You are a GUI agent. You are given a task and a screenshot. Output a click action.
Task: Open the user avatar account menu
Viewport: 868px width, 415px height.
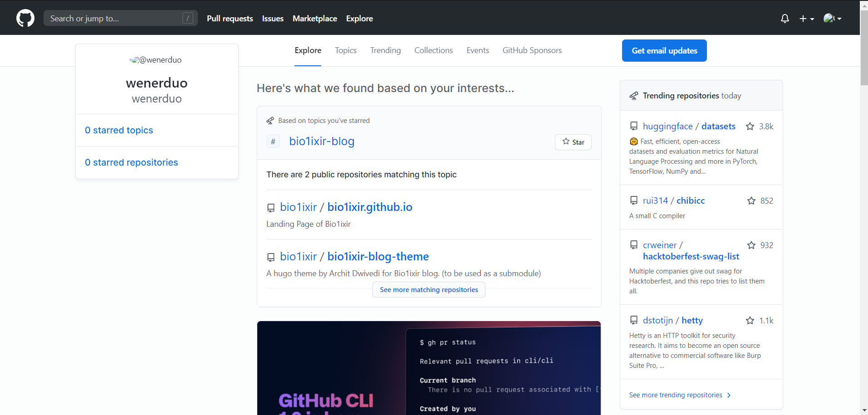[833, 19]
